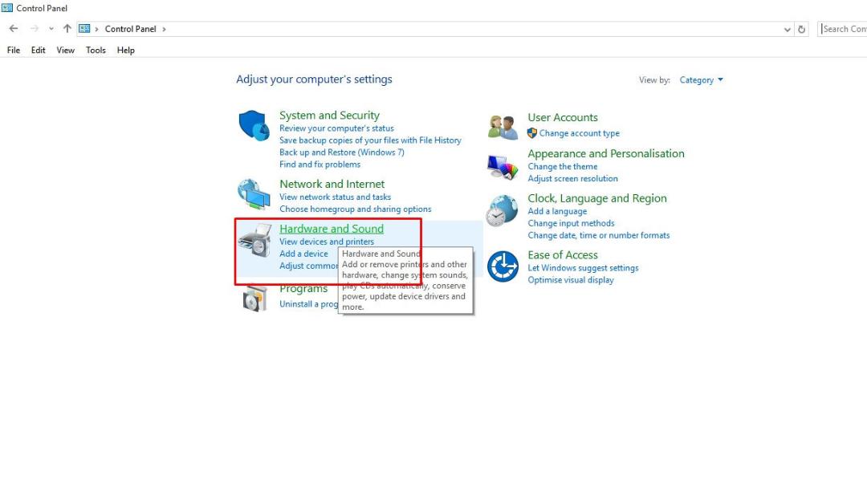The image size is (867, 504).
Task: Click the Clock, Language and Region icon
Action: pyautogui.click(x=502, y=210)
